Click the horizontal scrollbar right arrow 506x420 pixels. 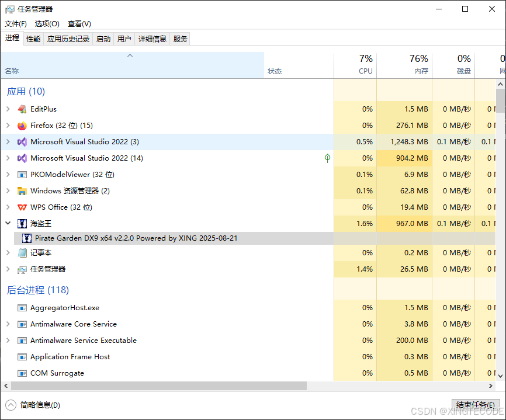click(491, 386)
